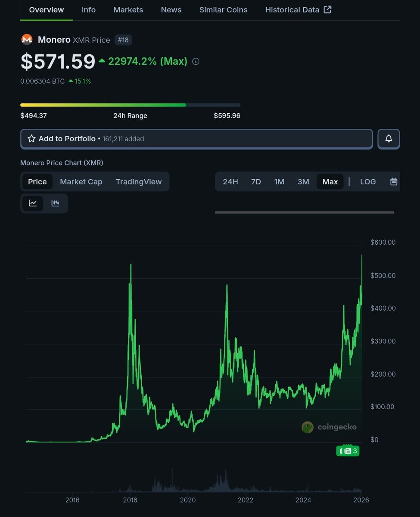Screen dimensions: 420x517
Task: Open the external link icon beside Historical Data
Action: point(327,9)
